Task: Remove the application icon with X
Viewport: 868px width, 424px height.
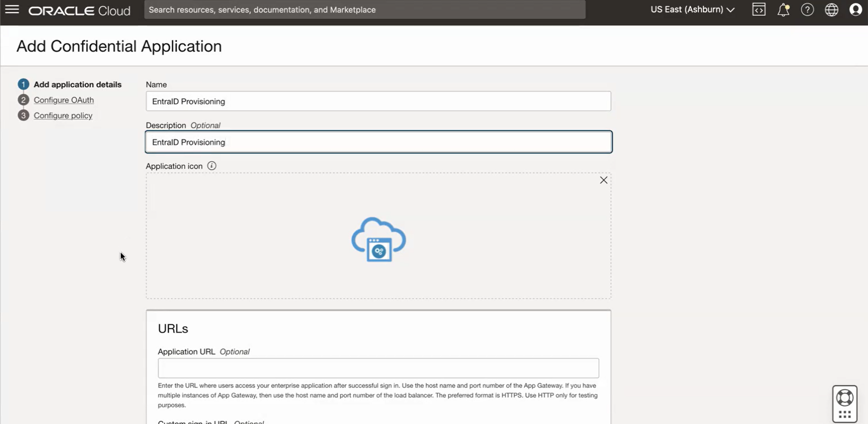Action: coord(604,180)
